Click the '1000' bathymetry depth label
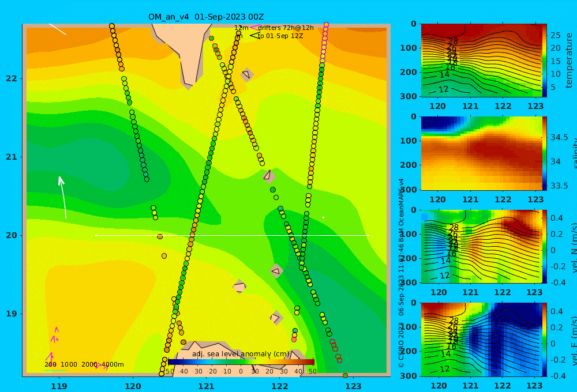 [69, 364]
